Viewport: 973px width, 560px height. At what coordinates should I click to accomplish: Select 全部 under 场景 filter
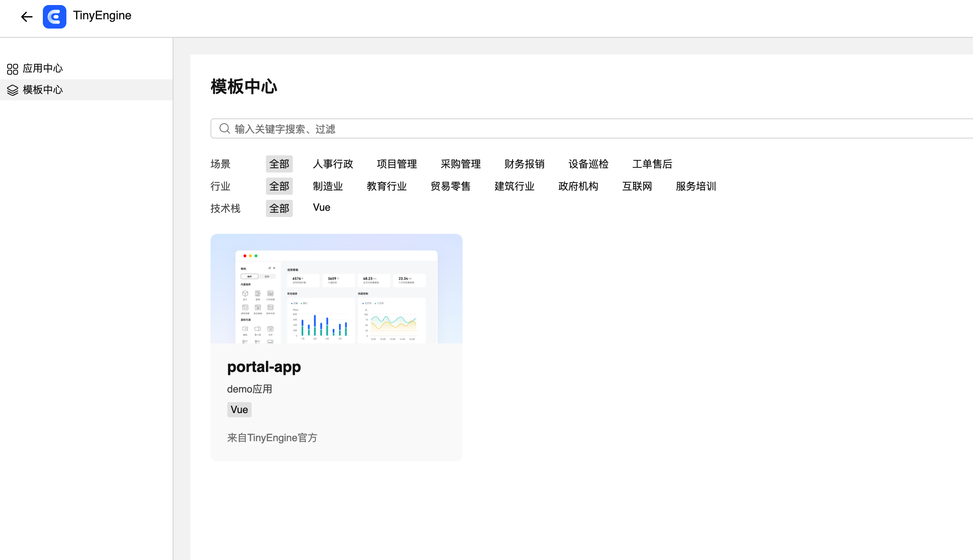coord(279,164)
